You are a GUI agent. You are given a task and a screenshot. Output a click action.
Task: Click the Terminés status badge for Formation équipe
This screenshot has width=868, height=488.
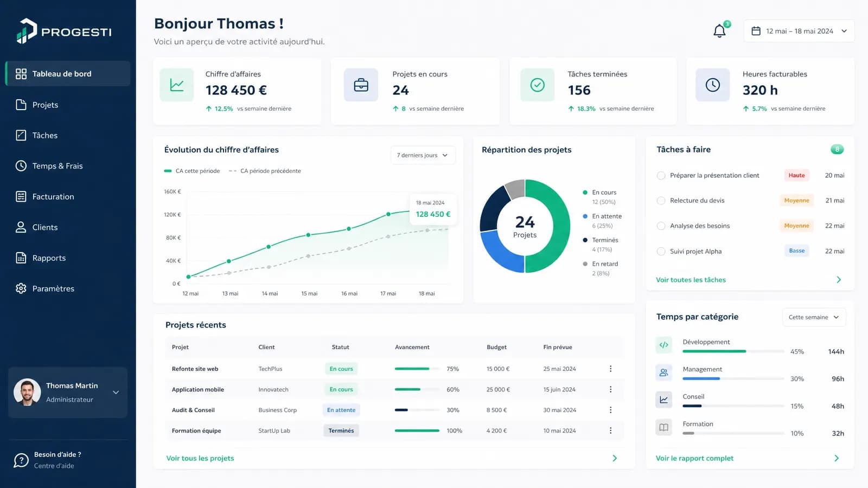point(341,431)
